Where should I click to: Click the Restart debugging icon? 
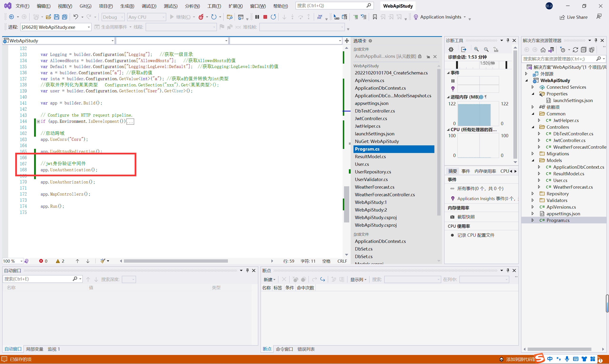(273, 17)
